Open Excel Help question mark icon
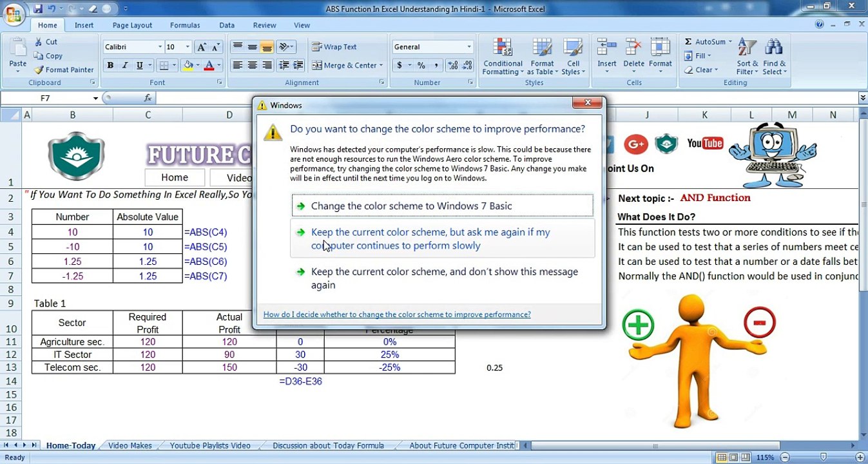 point(820,24)
